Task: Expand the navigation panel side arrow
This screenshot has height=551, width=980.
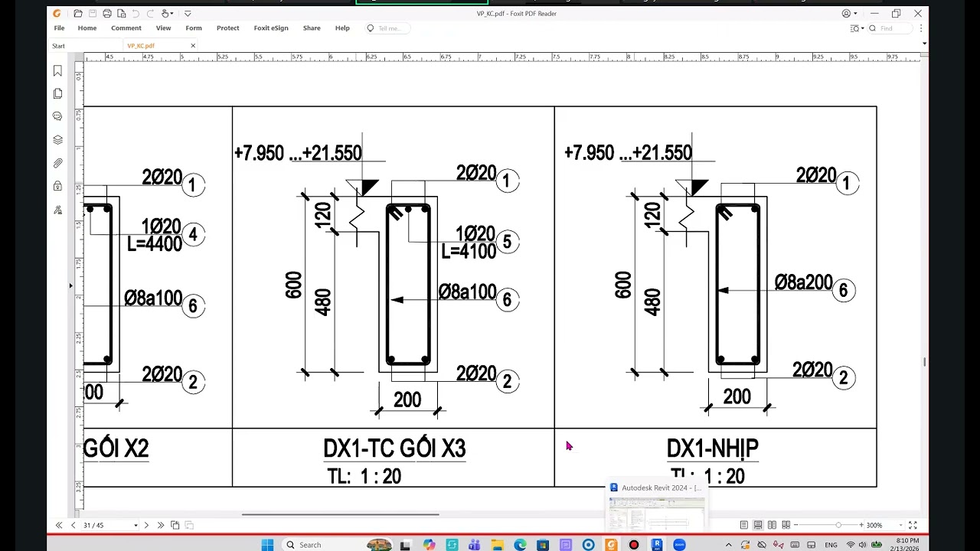Action: coord(70,285)
